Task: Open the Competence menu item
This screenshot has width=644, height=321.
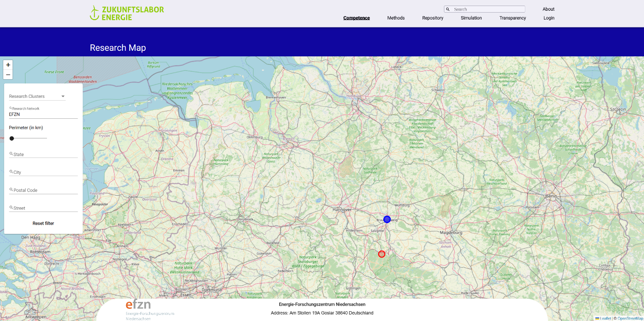Action: pos(356,18)
